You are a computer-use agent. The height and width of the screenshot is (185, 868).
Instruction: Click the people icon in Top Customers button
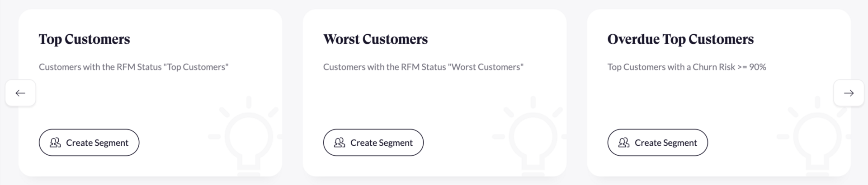[x=55, y=143]
